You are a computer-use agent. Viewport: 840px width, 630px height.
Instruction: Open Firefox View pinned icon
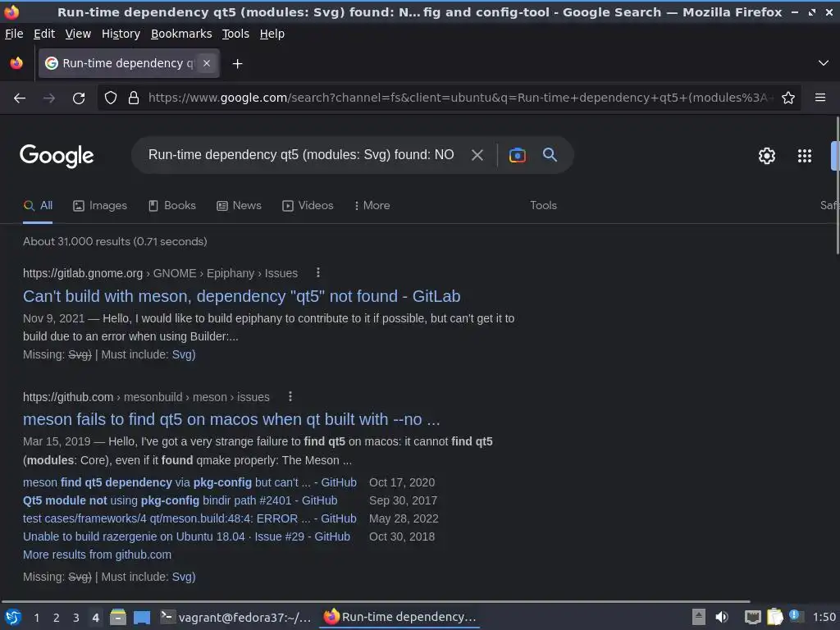click(16, 63)
